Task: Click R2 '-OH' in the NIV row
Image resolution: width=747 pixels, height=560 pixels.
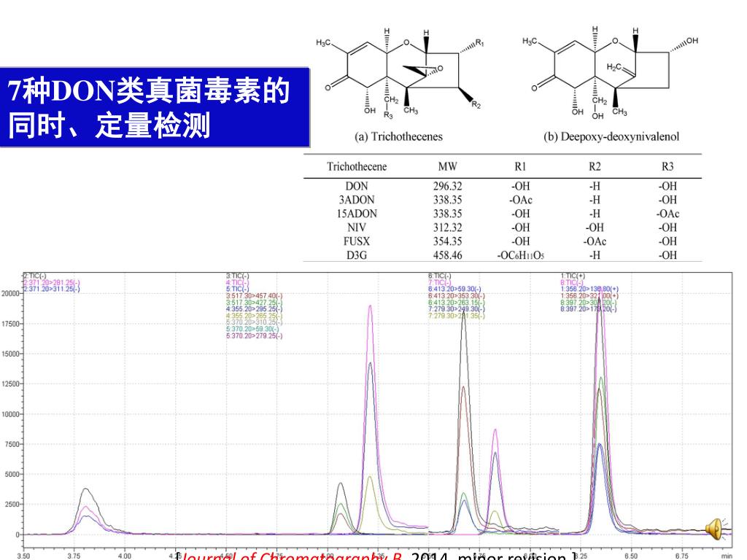Action: (595, 227)
